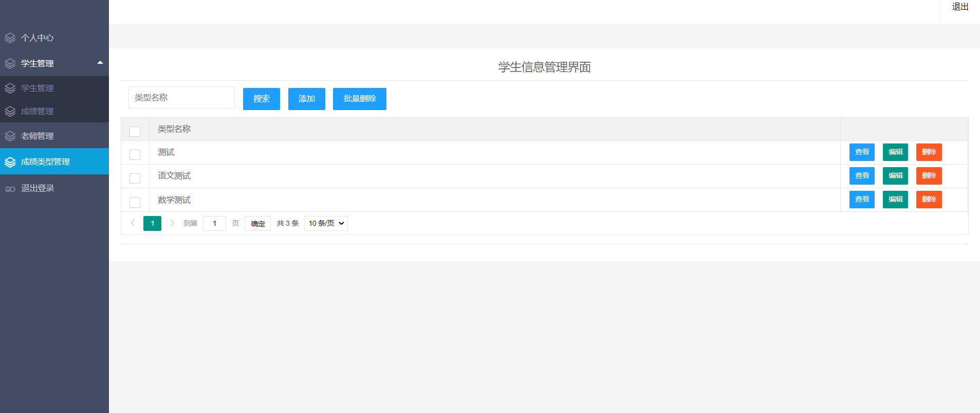Click the 共 3 条 total count text
The width and height of the screenshot is (980, 413).
[288, 223]
